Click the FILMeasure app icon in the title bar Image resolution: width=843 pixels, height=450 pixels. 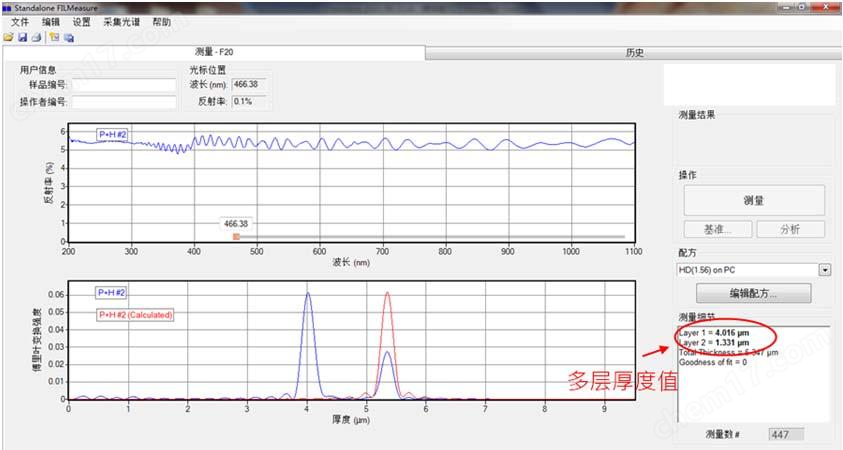coord(7,6)
